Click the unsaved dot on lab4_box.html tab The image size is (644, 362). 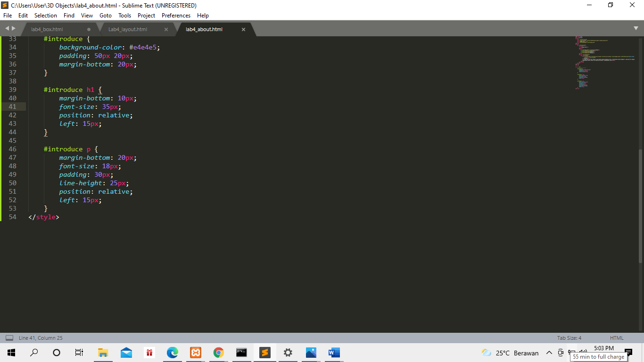click(89, 29)
